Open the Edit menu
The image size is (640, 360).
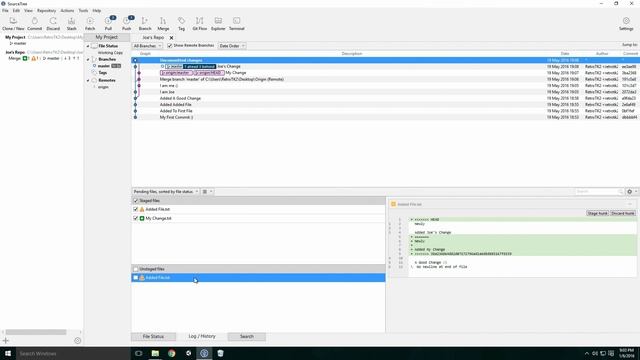(x=16, y=11)
